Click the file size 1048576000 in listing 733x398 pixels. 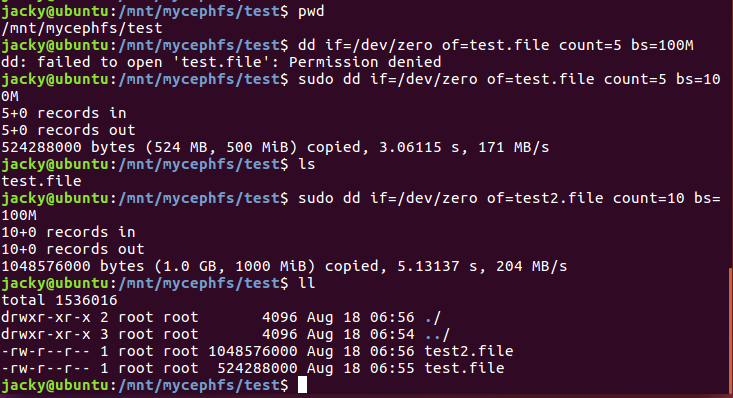click(x=253, y=351)
